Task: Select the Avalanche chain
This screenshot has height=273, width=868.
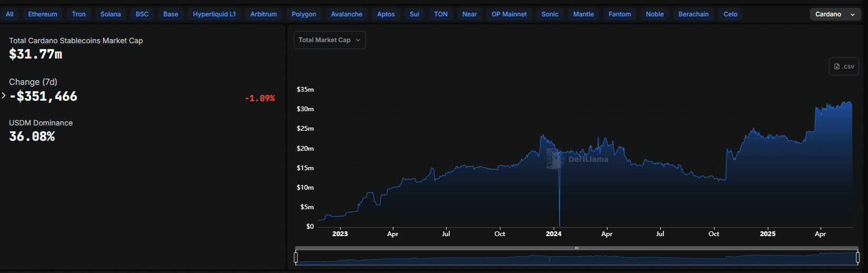Action: coord(347,14)
